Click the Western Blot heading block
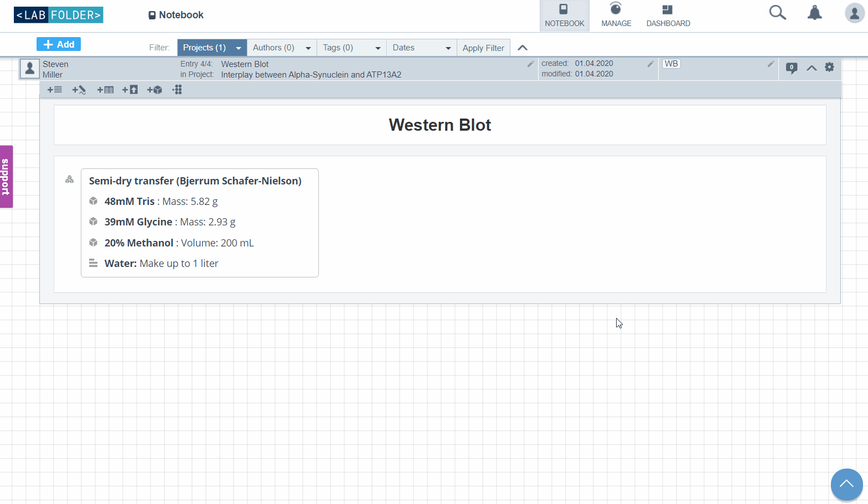This screenshot has width=868, height=504. 440,125
